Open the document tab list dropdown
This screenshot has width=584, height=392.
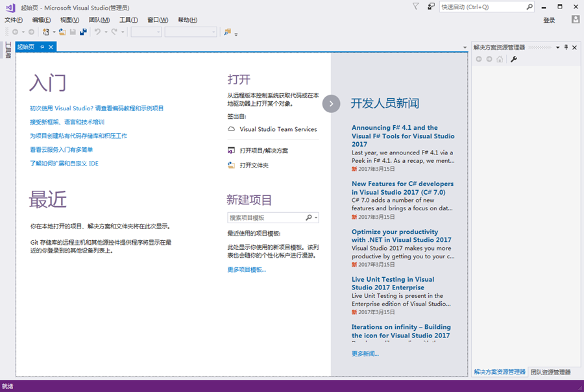[465, 48]
